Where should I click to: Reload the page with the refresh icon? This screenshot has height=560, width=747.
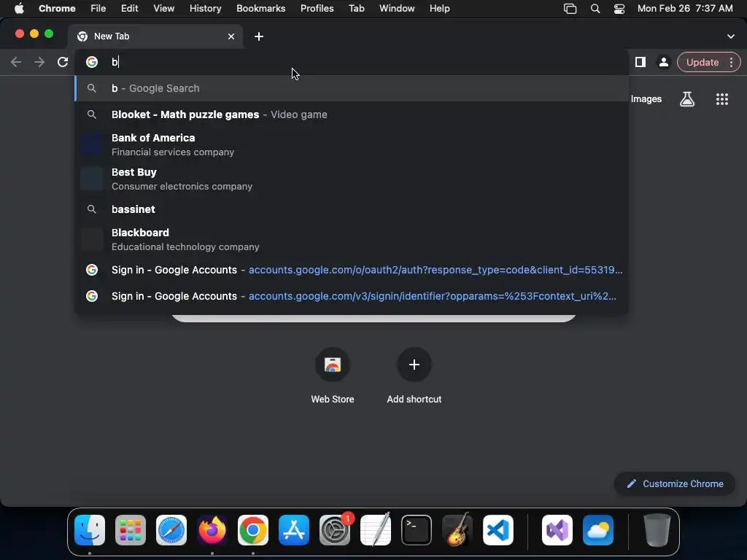(x=63, y=62)
